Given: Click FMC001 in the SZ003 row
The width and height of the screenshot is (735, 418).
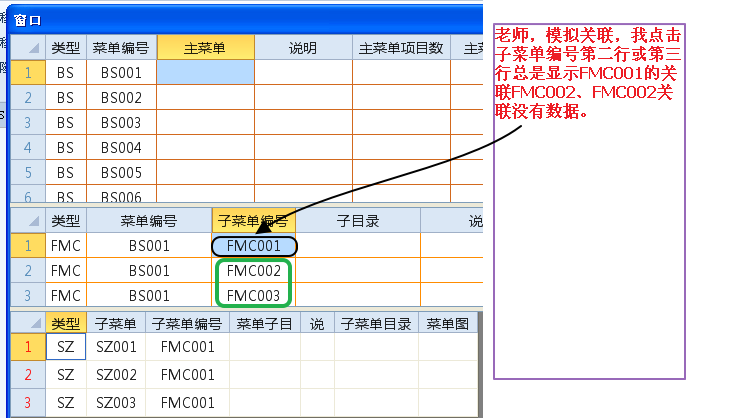Looking at the screenshot, I should (x=188, y=403).
